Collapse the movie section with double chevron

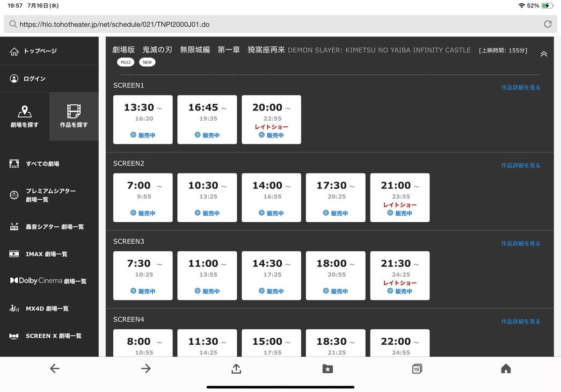(x=544, y=54)
